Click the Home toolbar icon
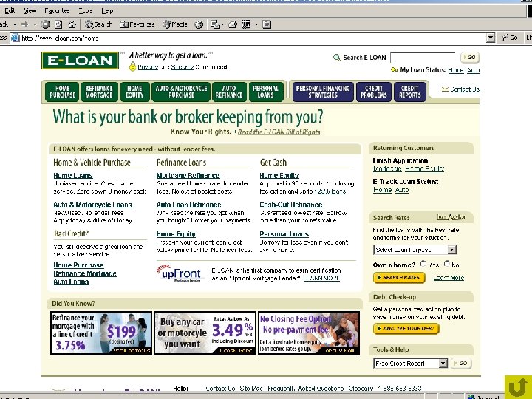The width and height of the screenshot is (532, 399). pos(72,24)
